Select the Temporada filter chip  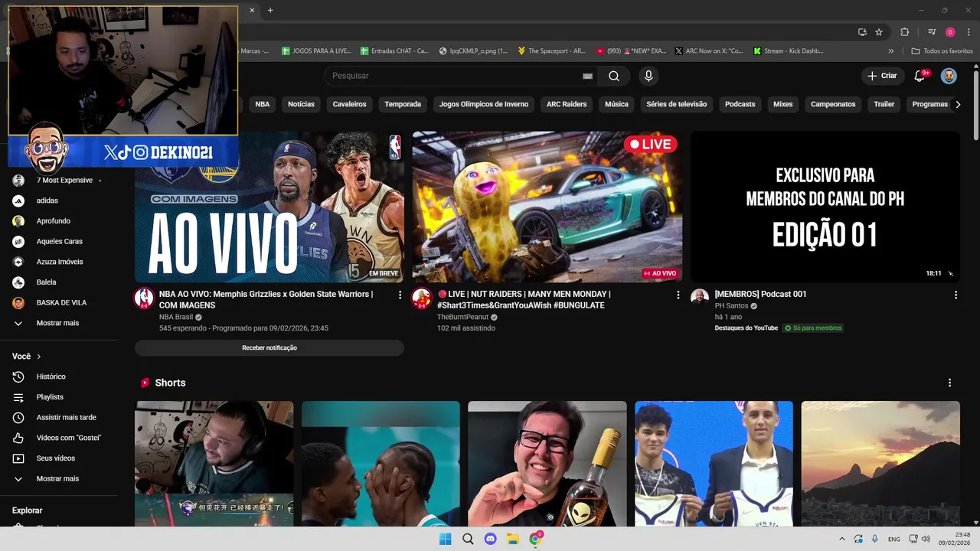(403, 104)
